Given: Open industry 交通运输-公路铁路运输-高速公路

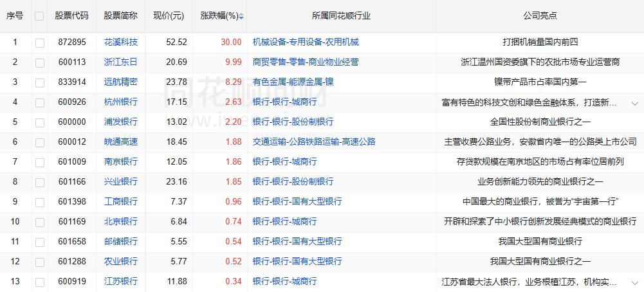Looking at the screenshot, I should click(x=314, y=141).
